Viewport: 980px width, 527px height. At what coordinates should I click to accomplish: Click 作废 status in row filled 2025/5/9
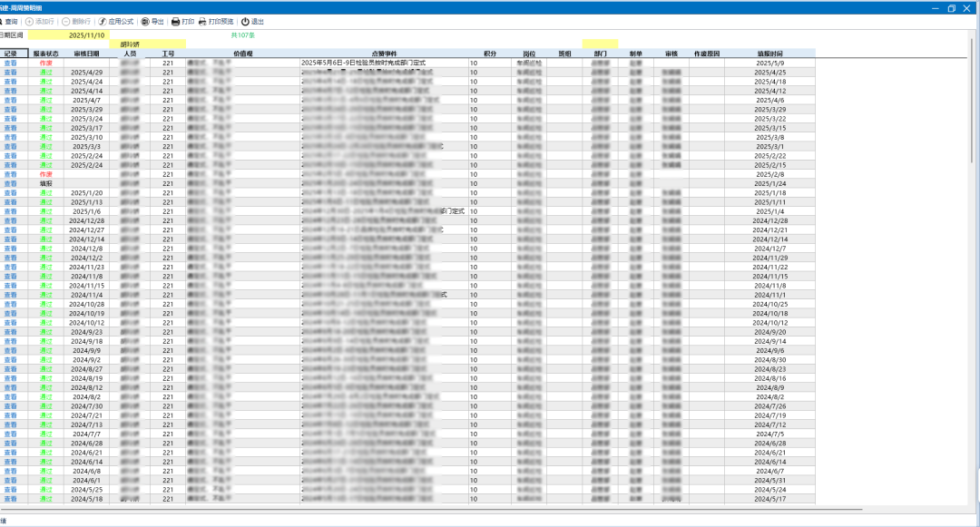pyautogui.click(x=45, y=63)
